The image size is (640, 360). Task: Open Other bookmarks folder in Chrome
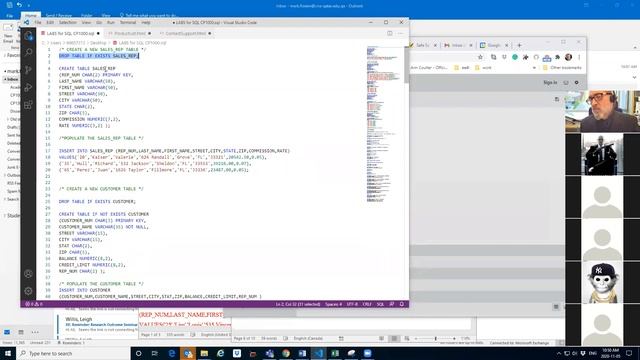click(562, 68)
